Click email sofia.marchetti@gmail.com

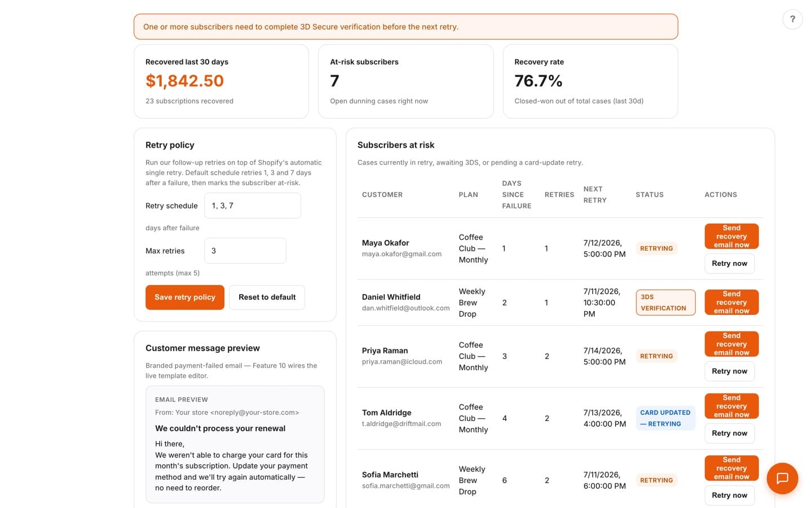[405, 486]
